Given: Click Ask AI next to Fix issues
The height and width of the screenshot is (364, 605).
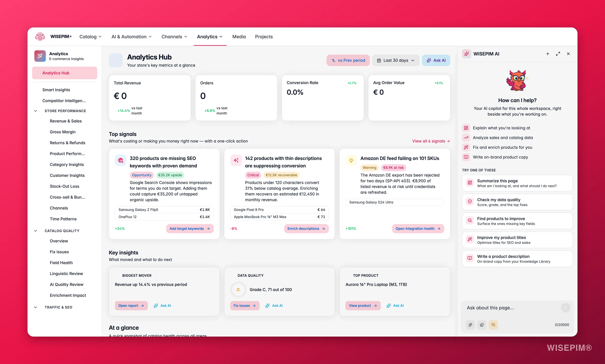Looking at the screenshot, I should point(274,306).
